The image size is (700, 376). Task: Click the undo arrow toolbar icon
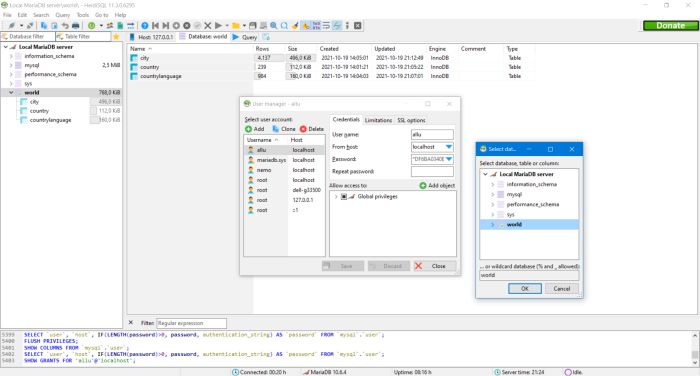click(65, 25)
